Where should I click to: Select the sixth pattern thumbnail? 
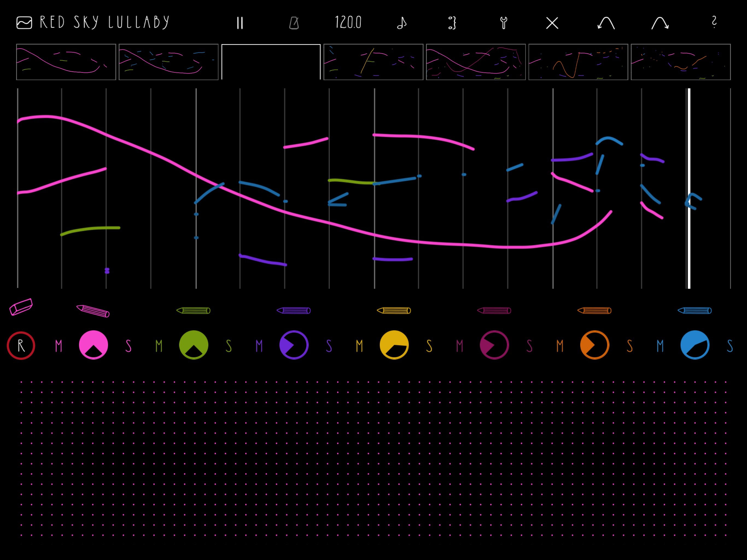(x=578, y=62)
